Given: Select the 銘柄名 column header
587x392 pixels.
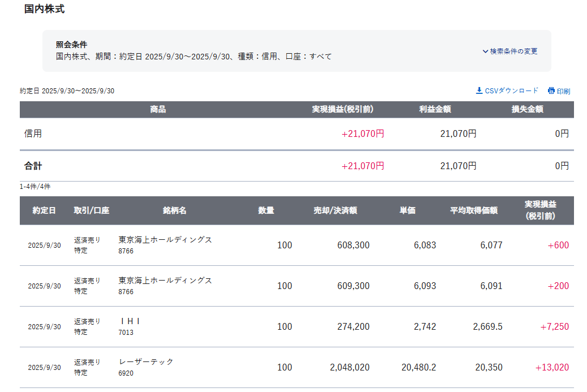Looking at the screenshot, I should click(174, 210).
